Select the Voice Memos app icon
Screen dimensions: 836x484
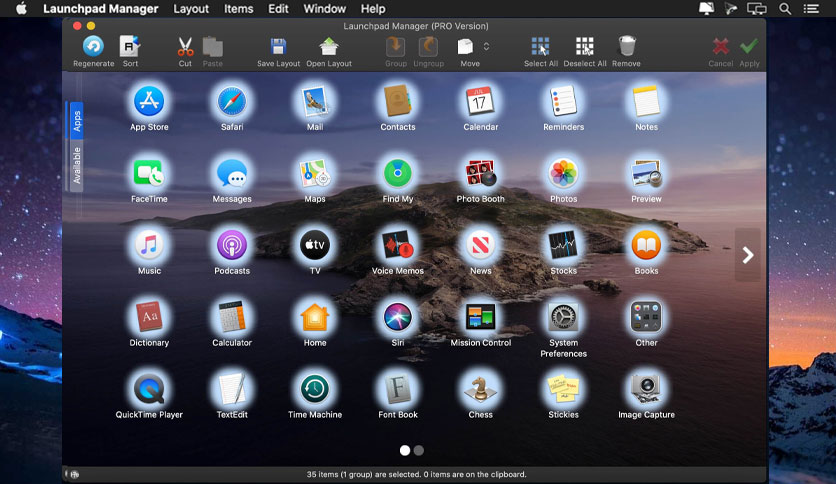point(398,245)
